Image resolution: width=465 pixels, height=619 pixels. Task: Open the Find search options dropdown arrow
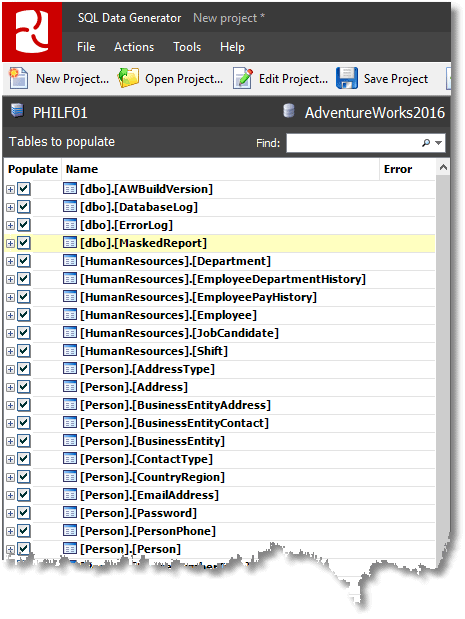438,143
